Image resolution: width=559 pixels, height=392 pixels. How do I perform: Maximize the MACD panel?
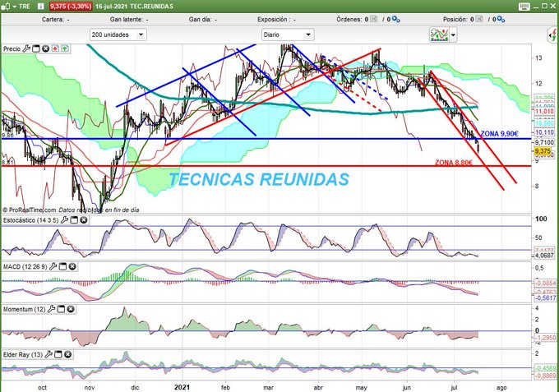[x=62, y=266]
